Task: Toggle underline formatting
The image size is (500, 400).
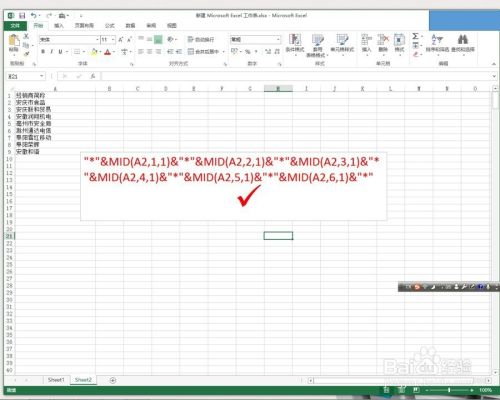Action: (60, 52)
